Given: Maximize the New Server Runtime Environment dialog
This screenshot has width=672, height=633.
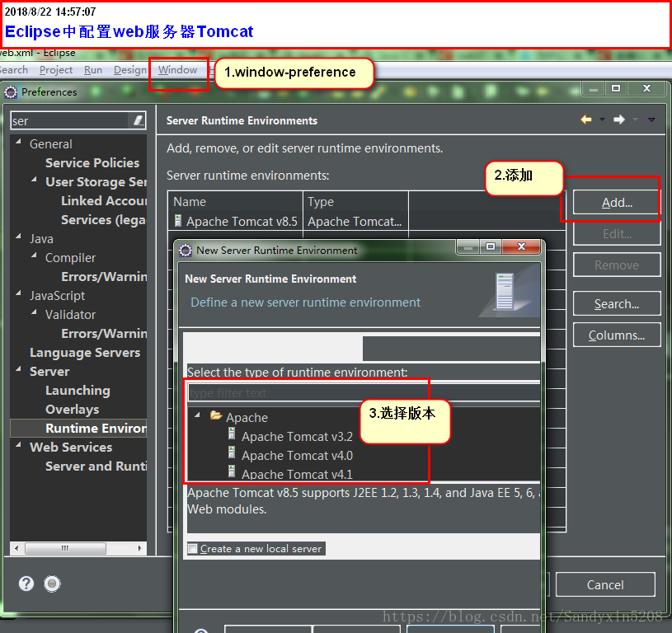Looking at the screenshot, I should (491, 246).
